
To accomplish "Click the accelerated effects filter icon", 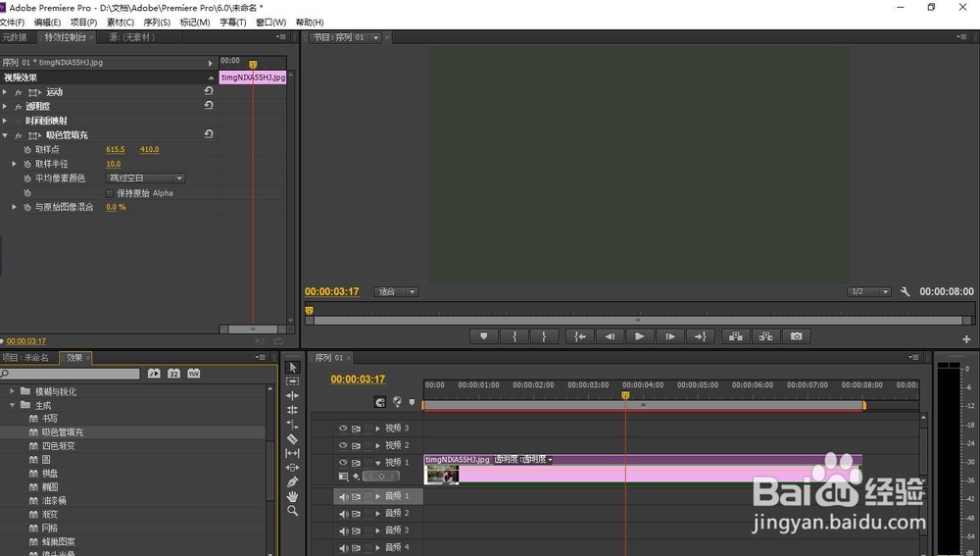I will (154, 374).
